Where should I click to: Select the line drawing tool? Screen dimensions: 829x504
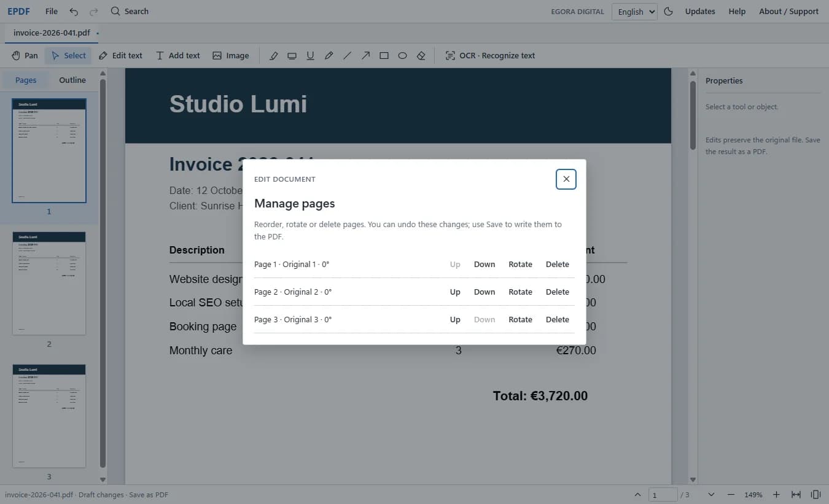pyautogui.click(x=348, y=55)
